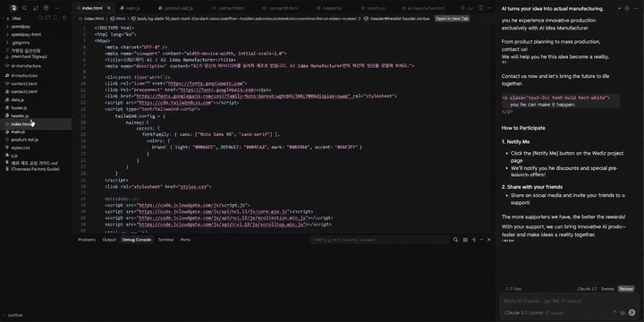
Task: Open the Problems panel tab
Action: tap(87, 240)
